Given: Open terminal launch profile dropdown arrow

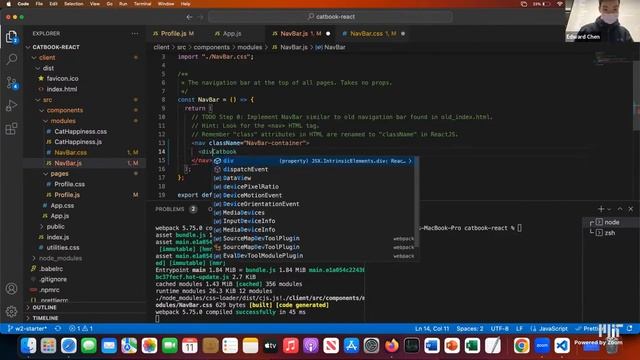Looking at the screenshot, I should pos(609,209).
